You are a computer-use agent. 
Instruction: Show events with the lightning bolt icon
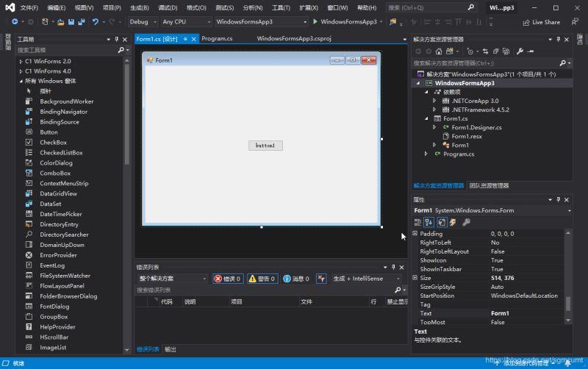[x=453, y=222]
